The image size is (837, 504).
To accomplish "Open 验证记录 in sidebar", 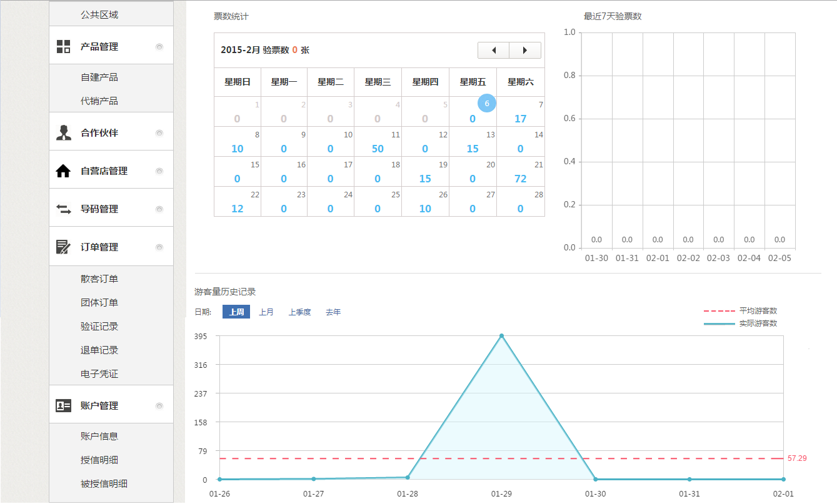I will coord(99,327).
